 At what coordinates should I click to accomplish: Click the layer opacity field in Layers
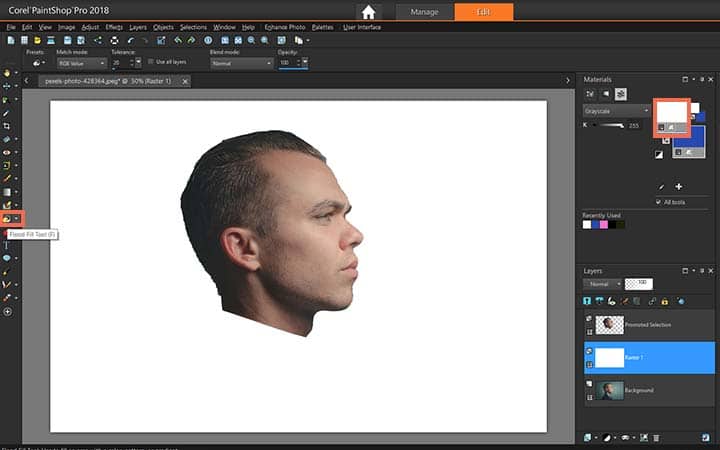point(638,284)
